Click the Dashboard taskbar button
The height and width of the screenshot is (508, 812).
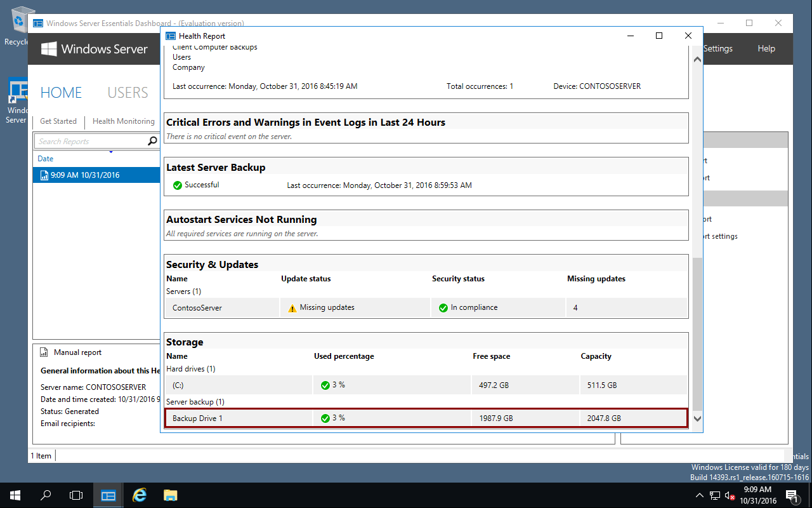pyautogui.click(x=108, y=495)
